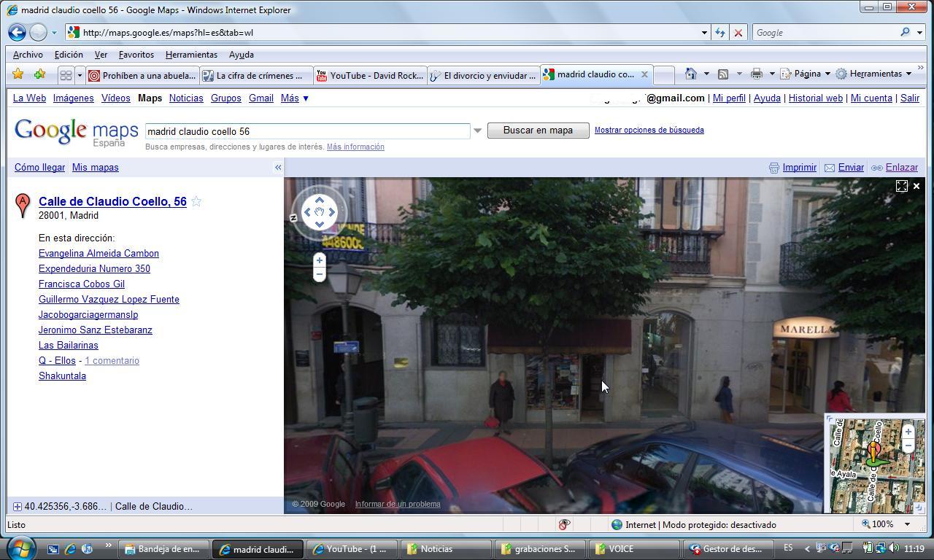Image resolution: width=934 pixels, height=560 pixels.
Task: Switch to the El divorcio y enviudar tab
Action: point(484,75)
